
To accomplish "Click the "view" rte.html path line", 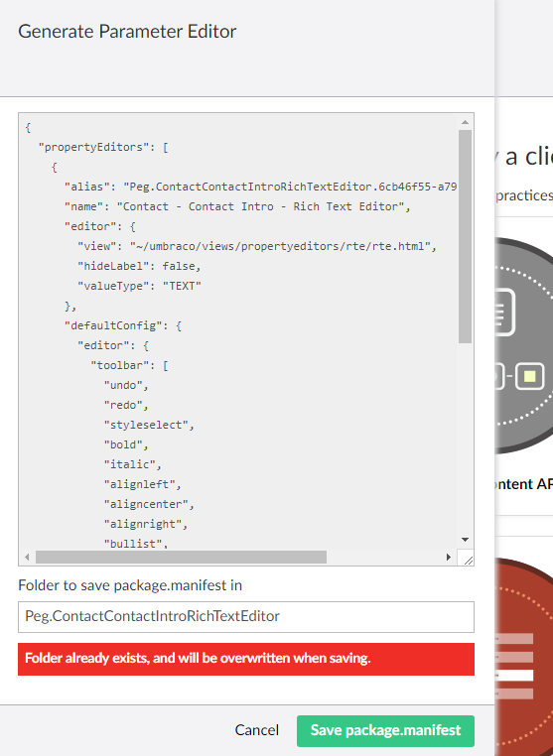I will (257, 246).
